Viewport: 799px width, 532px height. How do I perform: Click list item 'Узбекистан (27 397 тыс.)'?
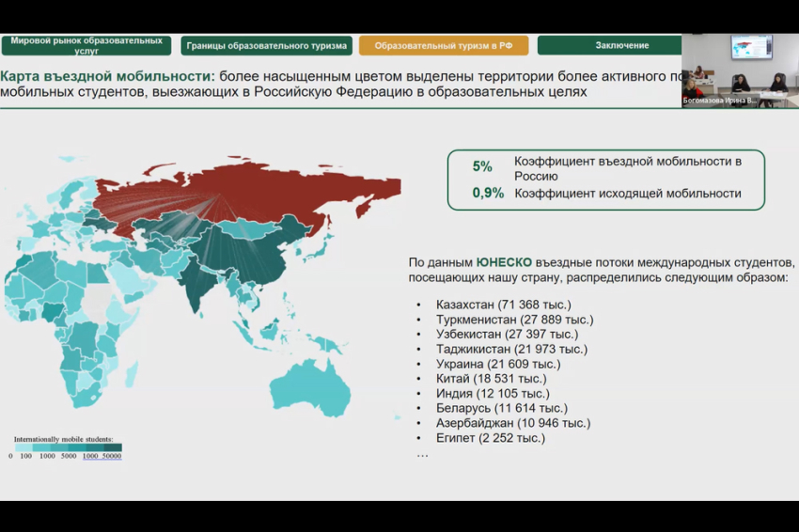point(507,335)
